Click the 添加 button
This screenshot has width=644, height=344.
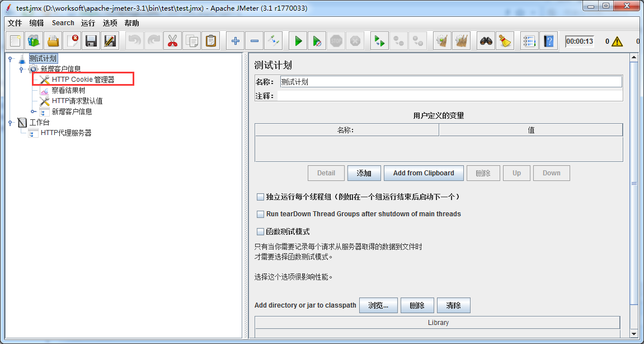364,173
